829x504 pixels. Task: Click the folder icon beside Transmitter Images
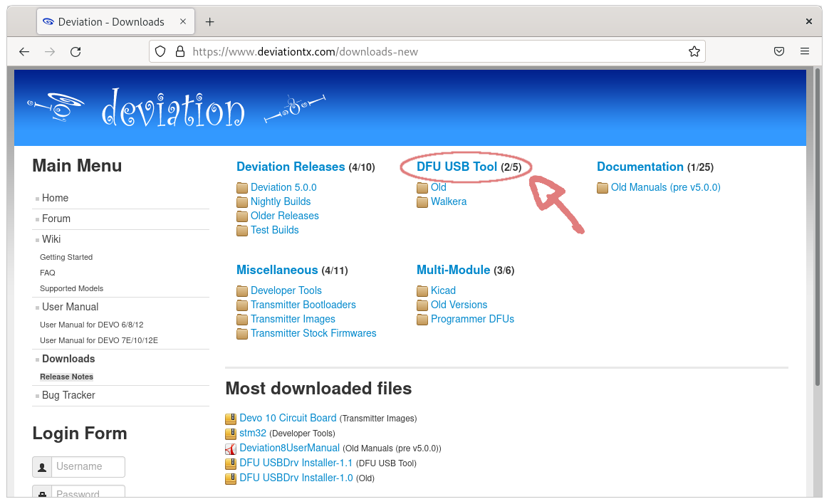(x=242, y=319)
